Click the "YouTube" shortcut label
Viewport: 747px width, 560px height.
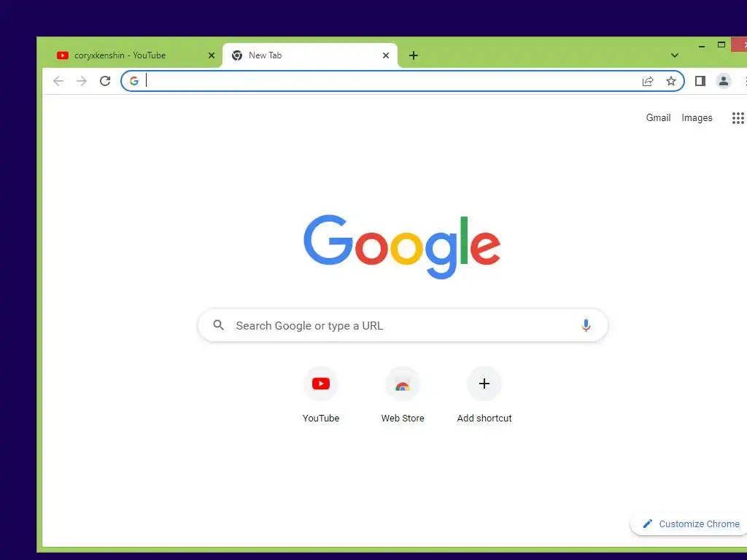(x=321, y=418)
